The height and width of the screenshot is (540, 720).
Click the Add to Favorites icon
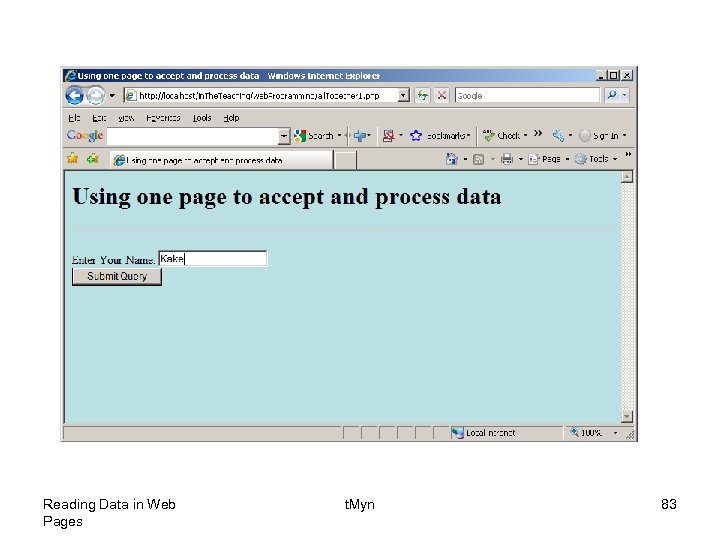[x=93, y=159]
